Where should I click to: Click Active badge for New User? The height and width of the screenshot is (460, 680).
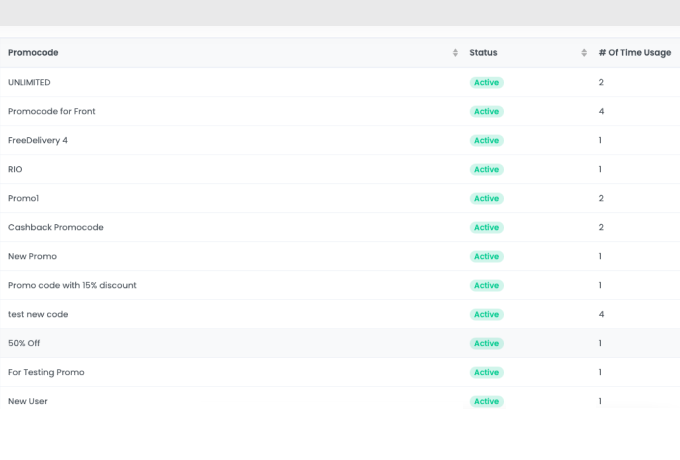(487, 401)
